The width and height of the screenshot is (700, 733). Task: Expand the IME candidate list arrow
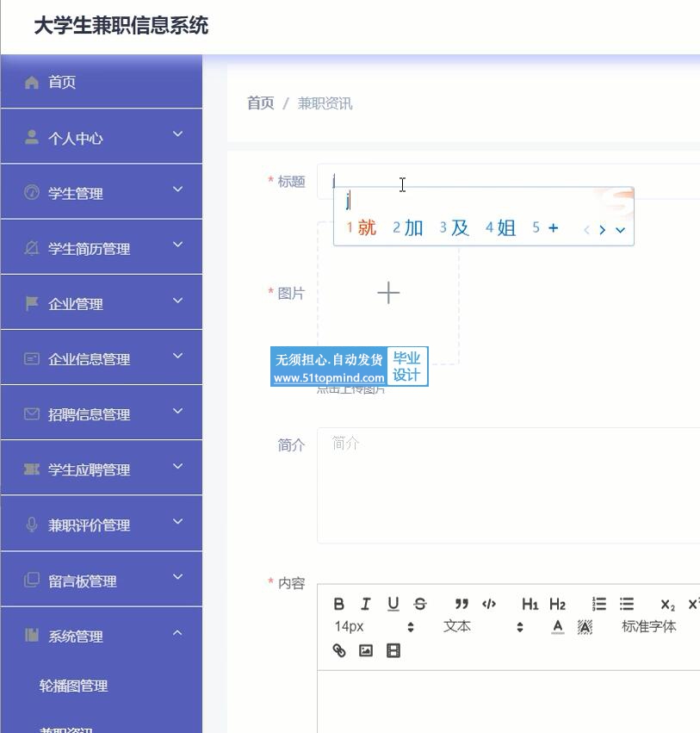click(x=620, y=229)
